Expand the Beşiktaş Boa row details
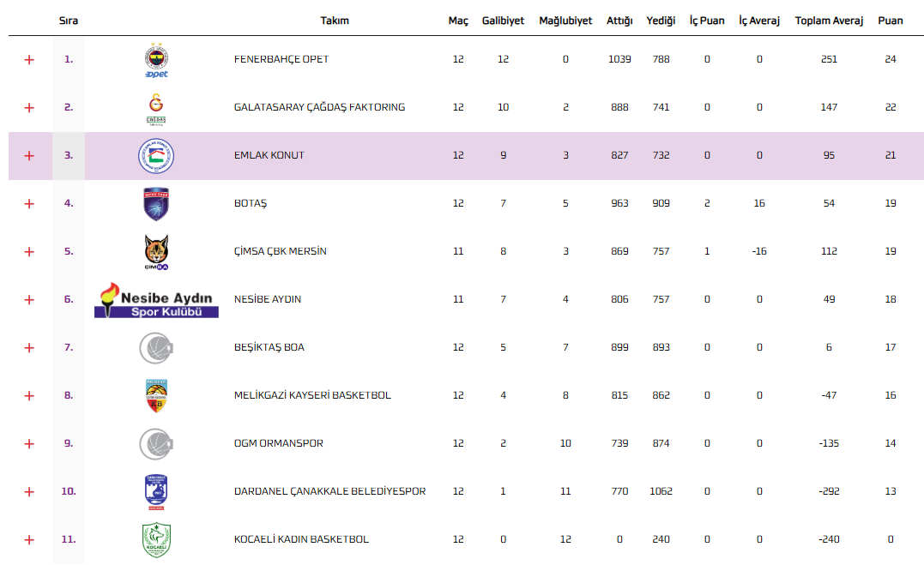This screenshot has height=565, width=924. [29, 348]
